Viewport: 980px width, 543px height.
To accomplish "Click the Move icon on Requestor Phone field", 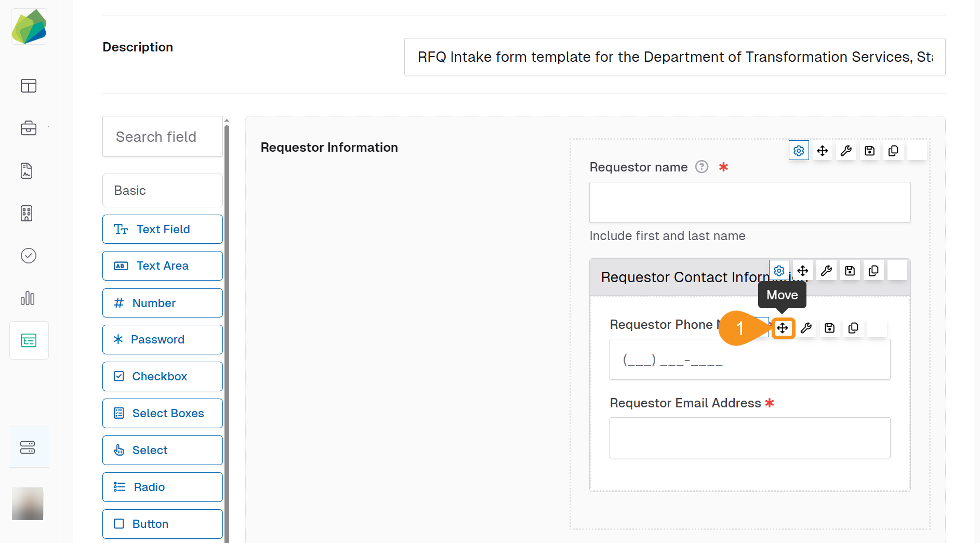I will click(783, 328).
